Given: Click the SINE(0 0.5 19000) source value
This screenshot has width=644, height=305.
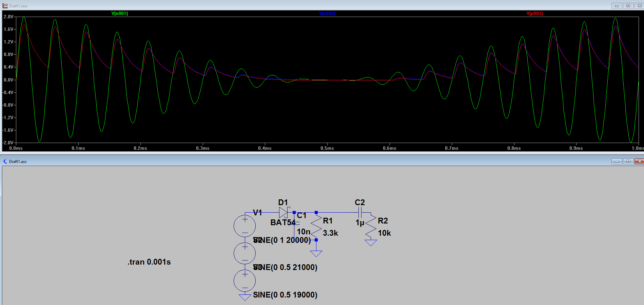Looking at the screenshot, I should click(x=285, y=295).
